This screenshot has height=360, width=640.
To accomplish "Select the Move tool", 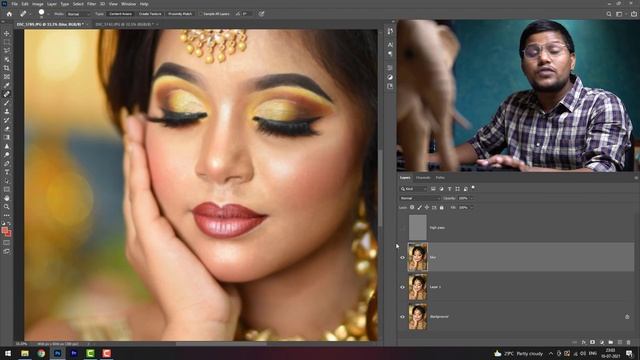I will pos(7,33).
